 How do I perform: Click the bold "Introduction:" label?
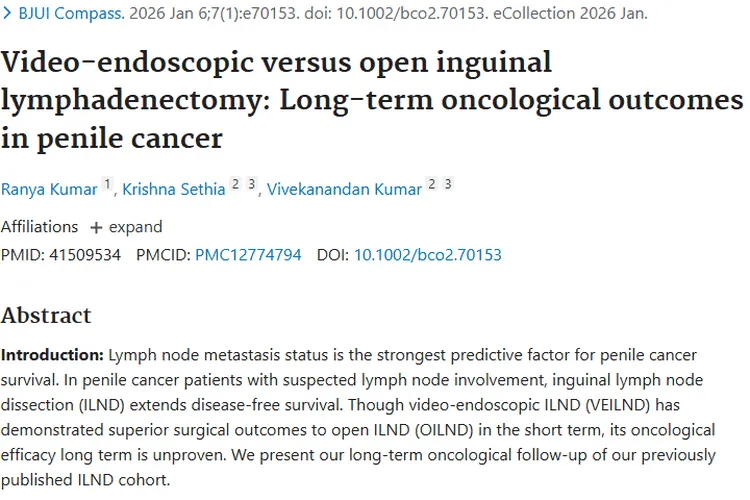[53, 355]
